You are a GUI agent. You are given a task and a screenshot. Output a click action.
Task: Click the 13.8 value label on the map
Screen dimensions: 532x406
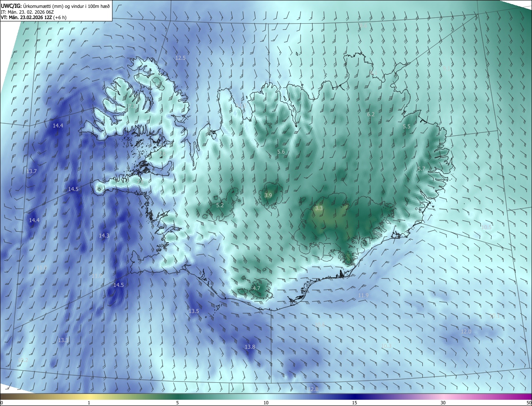pos(250,347)
